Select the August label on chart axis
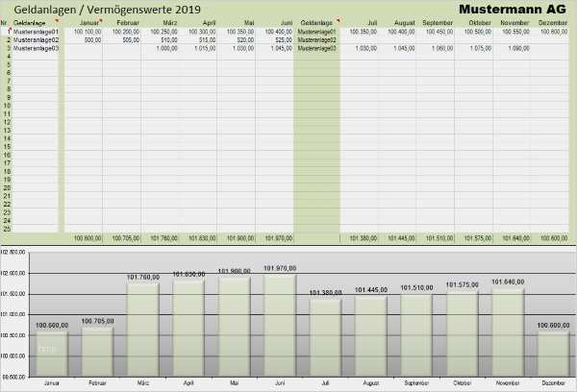Image resolution: width=577 pixels, height=392 pixels. [x=369, y=383]
